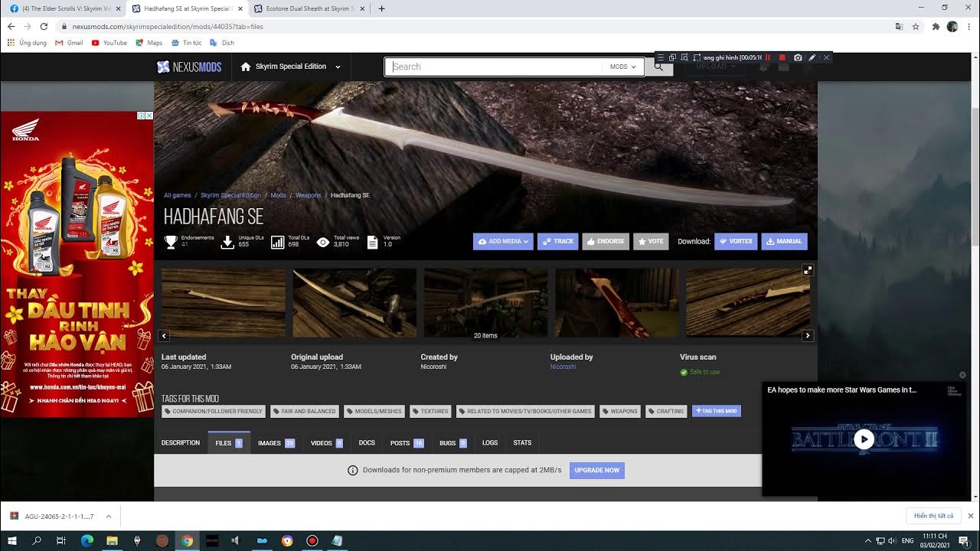Open Windows Start menu

tap(12, 540)
